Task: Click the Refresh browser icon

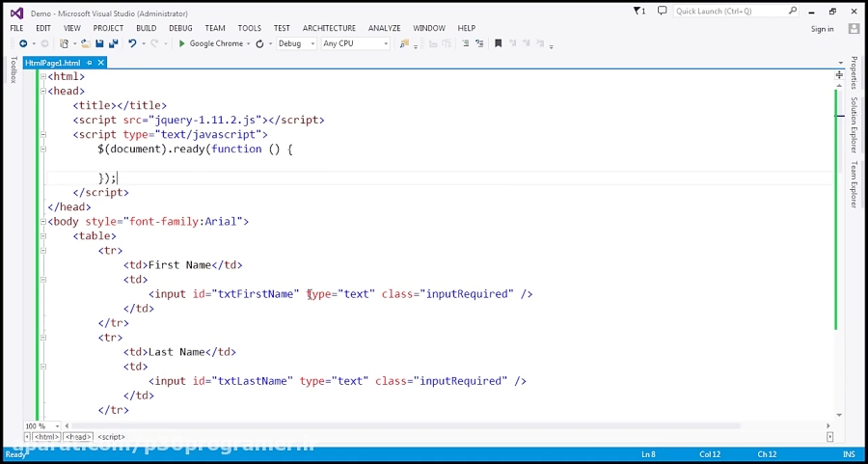Action: pos(259,43)
